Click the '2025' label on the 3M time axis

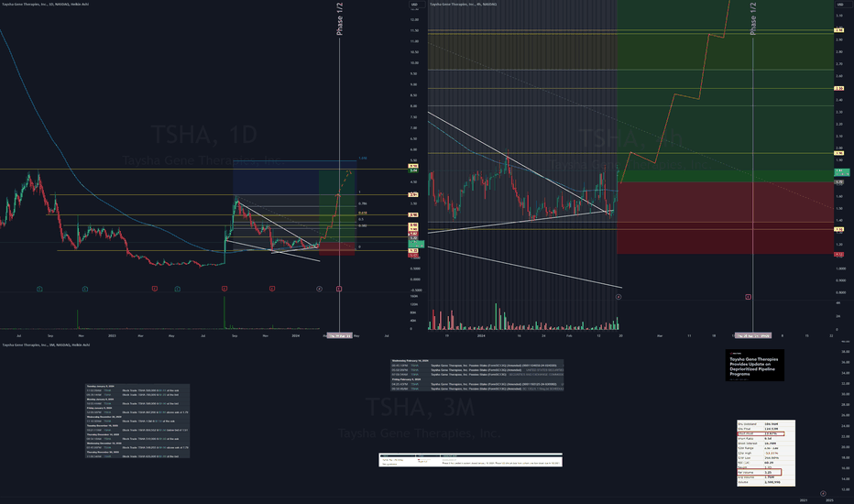[829, 500]
